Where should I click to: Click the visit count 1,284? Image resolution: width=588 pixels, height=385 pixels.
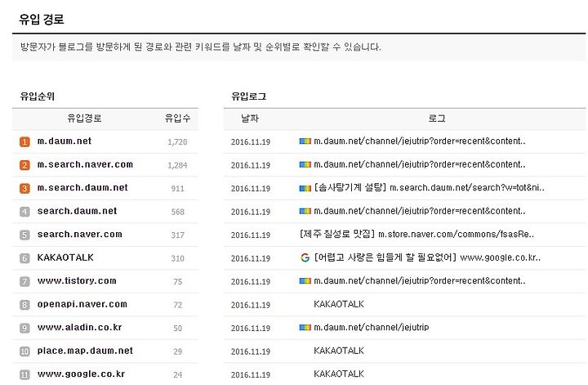pos(177,165)
